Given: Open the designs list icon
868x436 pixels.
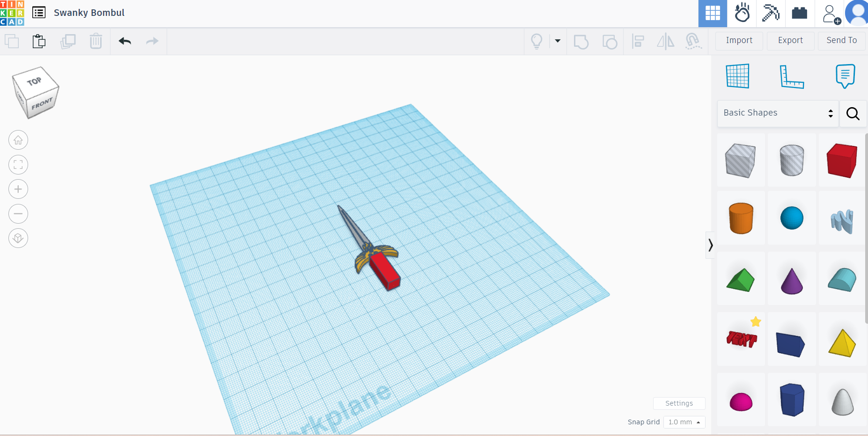Looking at the screenshot, I should pos(39,13).
